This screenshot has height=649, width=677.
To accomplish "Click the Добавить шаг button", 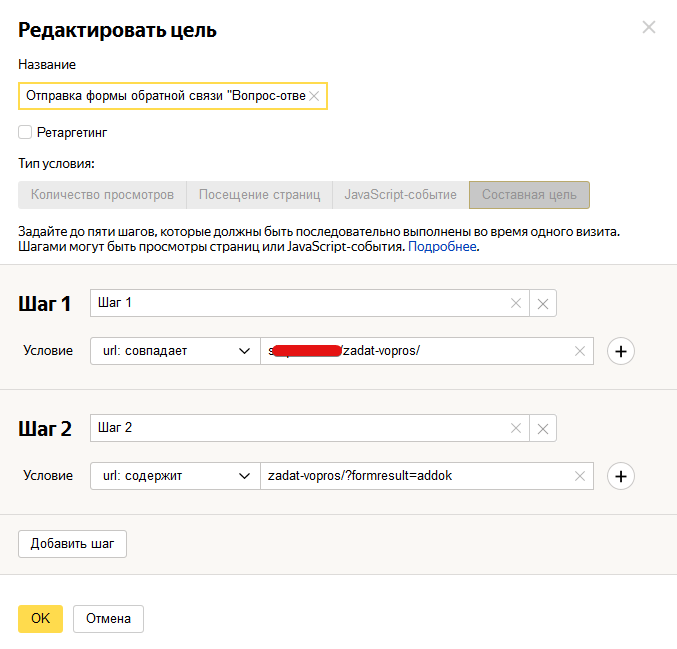I will pos(72,544).
